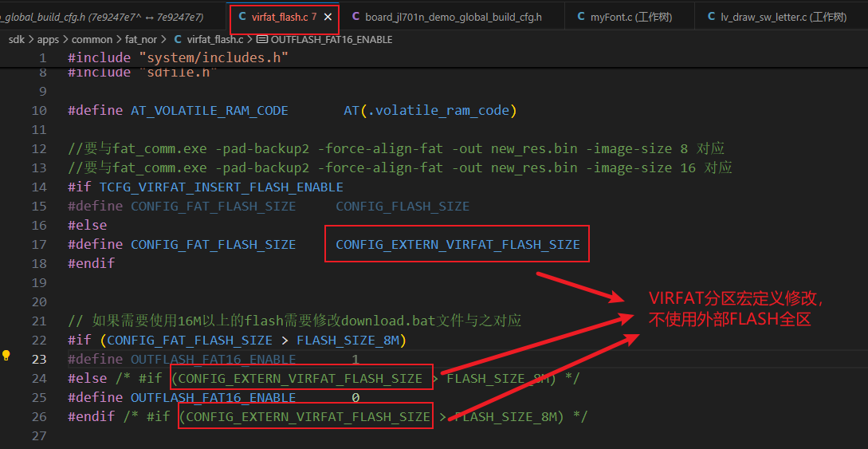The image size is (868, 449).
Task: Click value 0 on line 25
Action: tap(355, 397)
